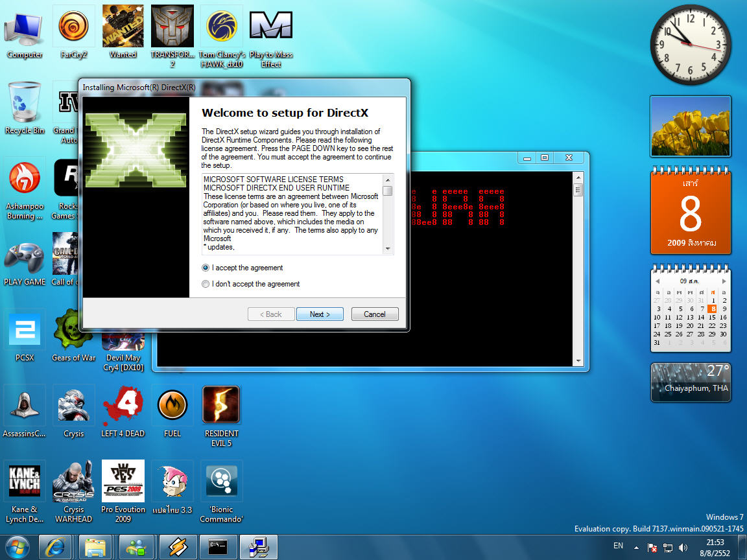Select the Crysis WARHEAD icon
The height and width of the screenshot is (560, 747).
pos(73,493)
